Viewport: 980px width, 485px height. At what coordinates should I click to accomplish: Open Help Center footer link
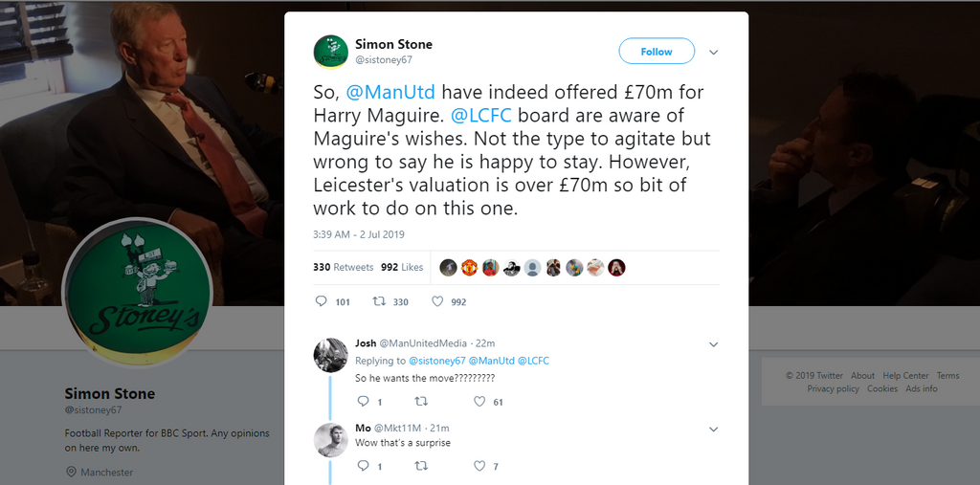[x=905, y=376]
